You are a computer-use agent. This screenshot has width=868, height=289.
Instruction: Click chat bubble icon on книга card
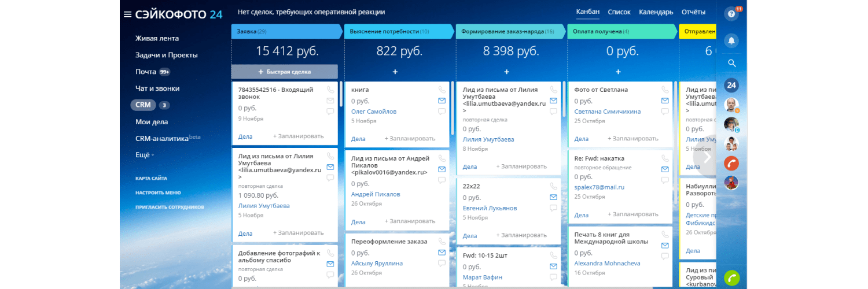tap(442, 112)
